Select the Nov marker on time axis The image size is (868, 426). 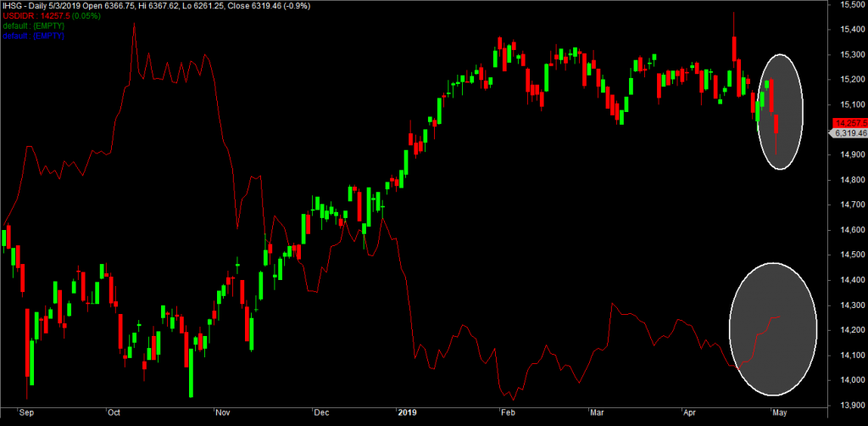[223, 413]
